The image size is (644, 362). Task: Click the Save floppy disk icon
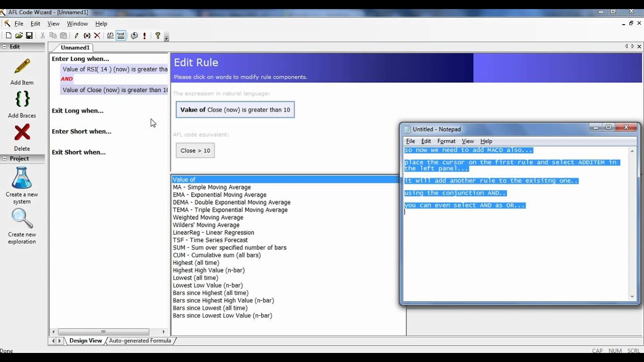(29, 36)
